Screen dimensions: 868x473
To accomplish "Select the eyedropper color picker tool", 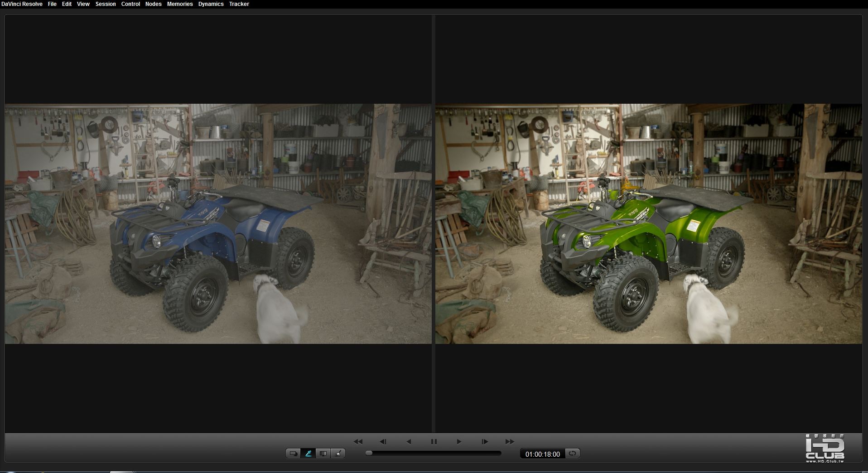I will (x=308, y=454).
